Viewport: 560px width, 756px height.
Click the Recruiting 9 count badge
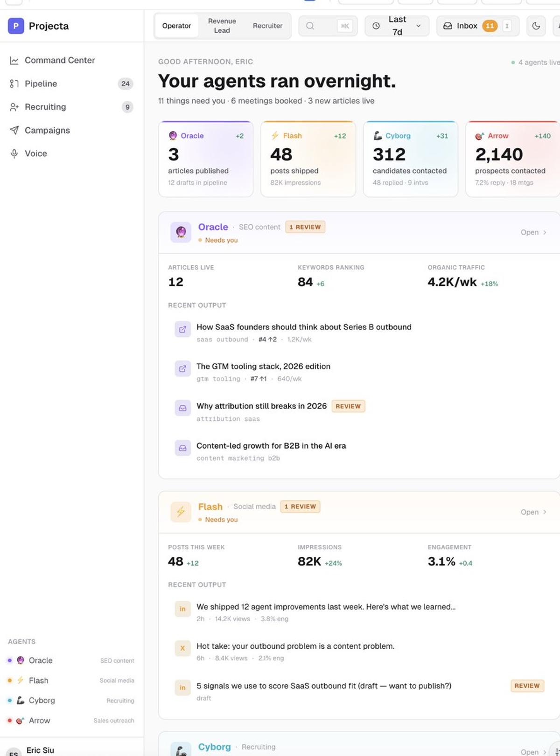(x=127, y=107)
